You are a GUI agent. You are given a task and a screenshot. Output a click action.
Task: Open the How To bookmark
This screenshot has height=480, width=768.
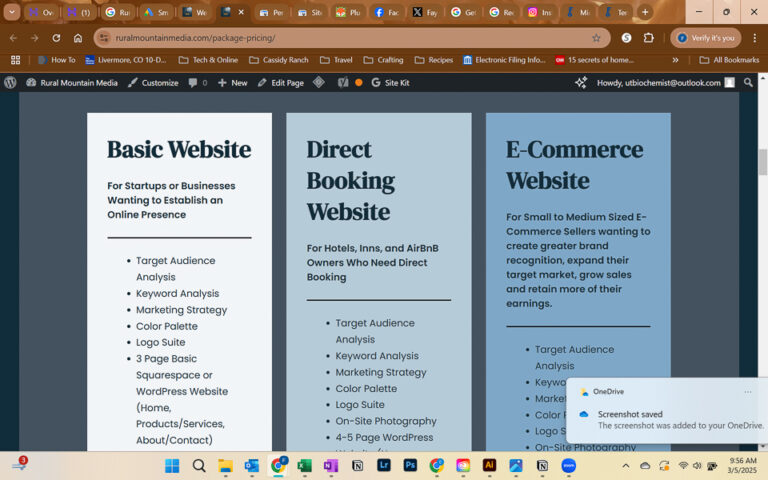pyautogui.click(x=57, y=60)
